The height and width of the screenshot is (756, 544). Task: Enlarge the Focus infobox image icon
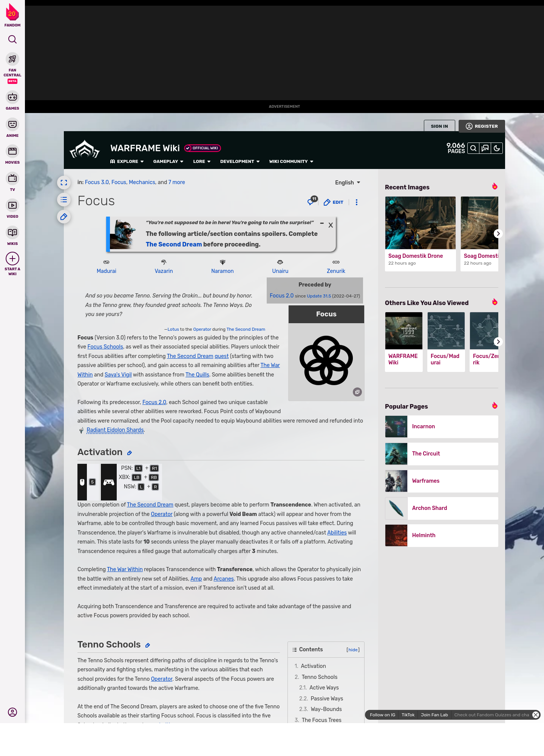pyautogui.click(x=357, y=392)
